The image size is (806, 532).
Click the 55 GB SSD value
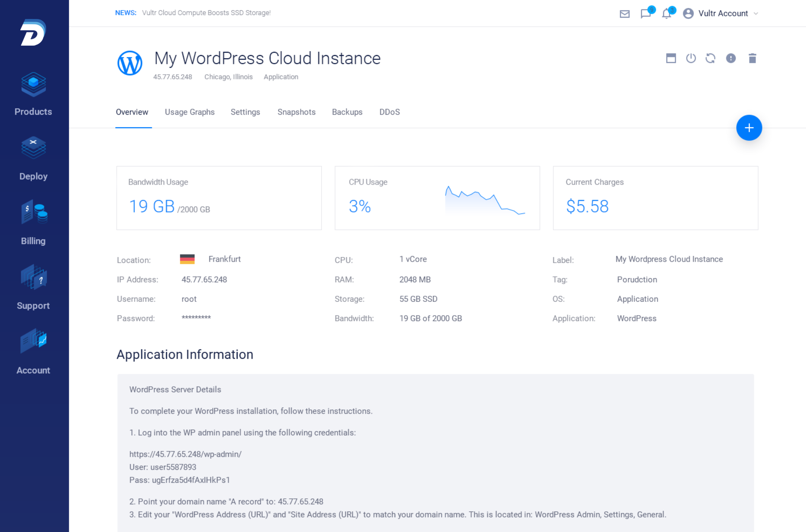(418, 299)
